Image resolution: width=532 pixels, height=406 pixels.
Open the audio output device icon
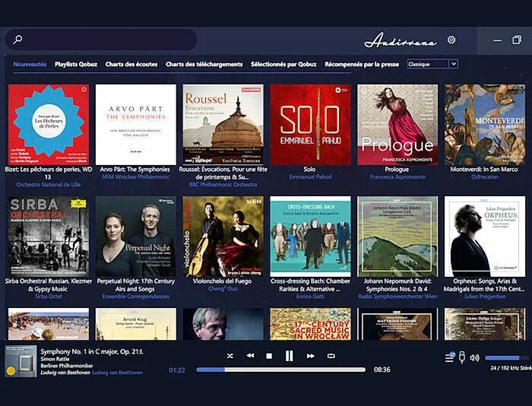[462, 357]
